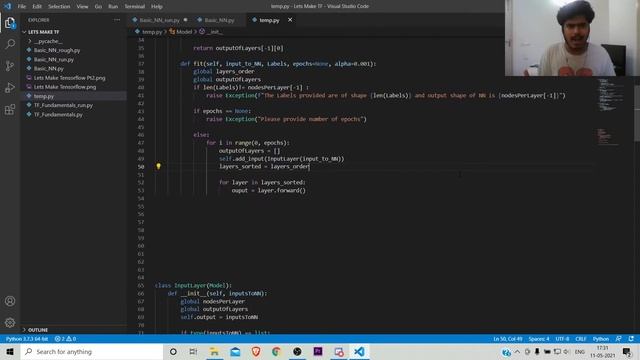Open the Selection menu
Screen dimensions: 640x360
click(59, 7)
